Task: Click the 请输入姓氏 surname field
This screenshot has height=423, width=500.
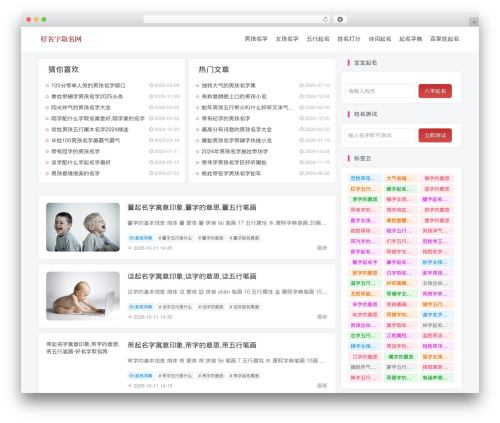Action: (x=380, y=91)
